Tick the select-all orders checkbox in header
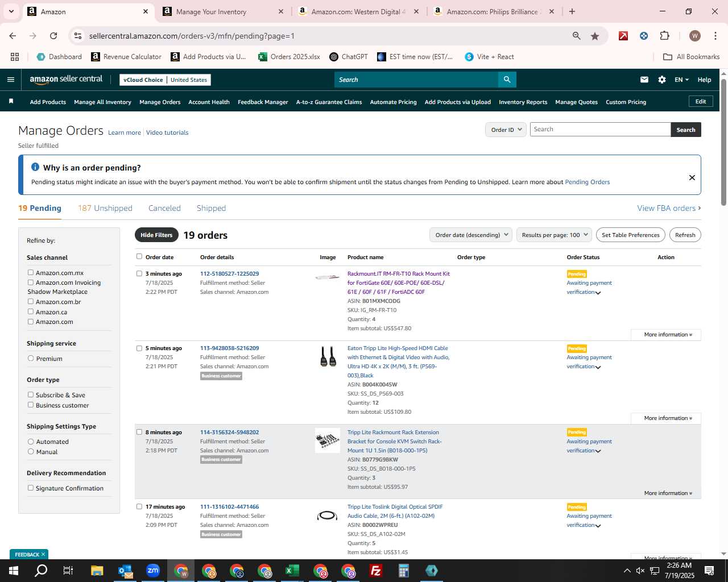Image resolution: width=728 pixels, height=582 pixels. click(x=139, y=256)
